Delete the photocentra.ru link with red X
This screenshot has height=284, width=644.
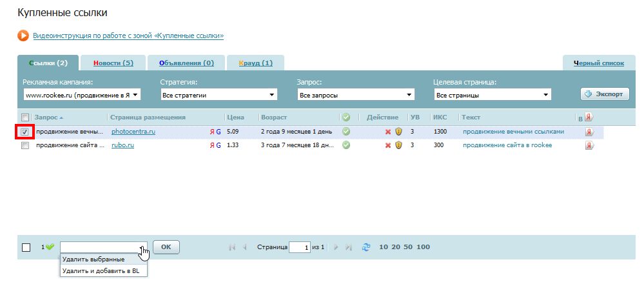pyautogui.click(x=387, y=132)
